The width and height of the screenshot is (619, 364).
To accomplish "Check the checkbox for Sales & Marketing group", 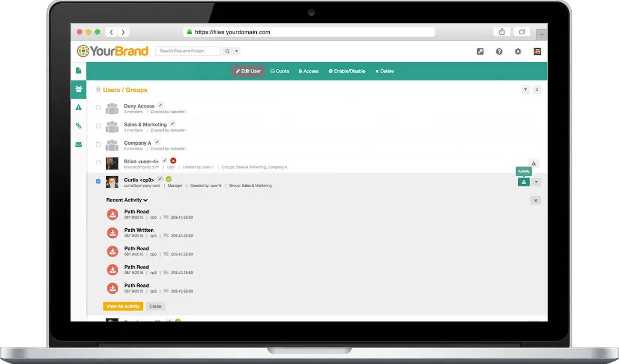I will 98,126.
